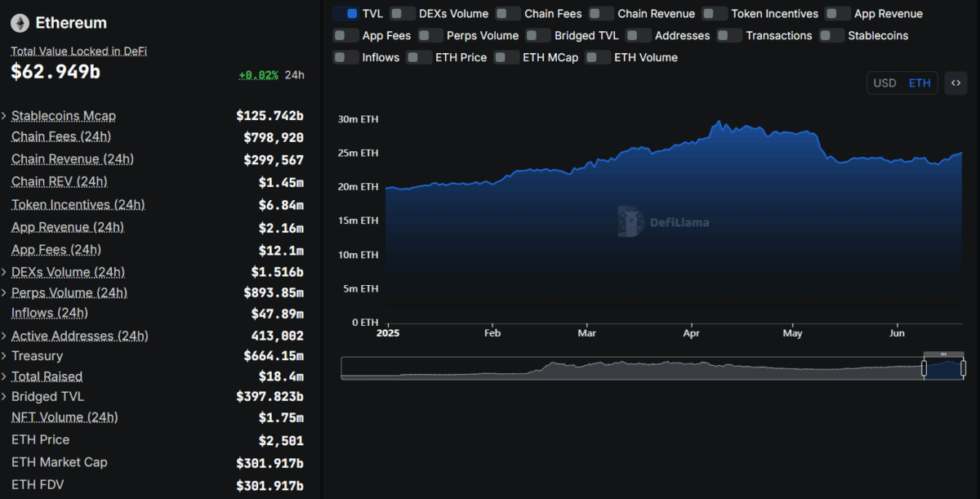This screenshot has height=499, width=980.
Task: Click the $798,920 chain fees value
Action: tap(274, 138)
